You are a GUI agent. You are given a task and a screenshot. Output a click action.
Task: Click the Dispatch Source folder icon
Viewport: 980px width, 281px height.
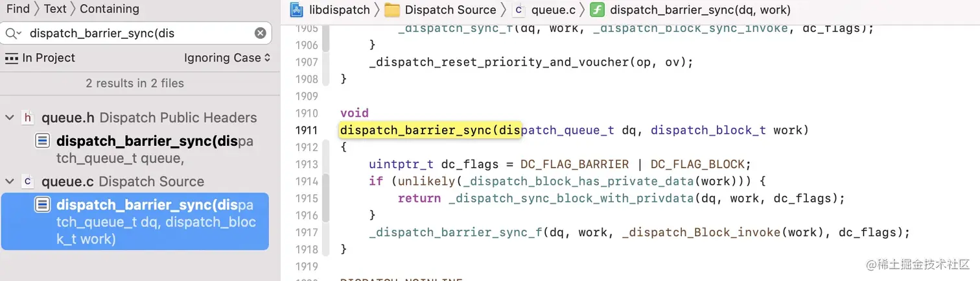[391, 10]
